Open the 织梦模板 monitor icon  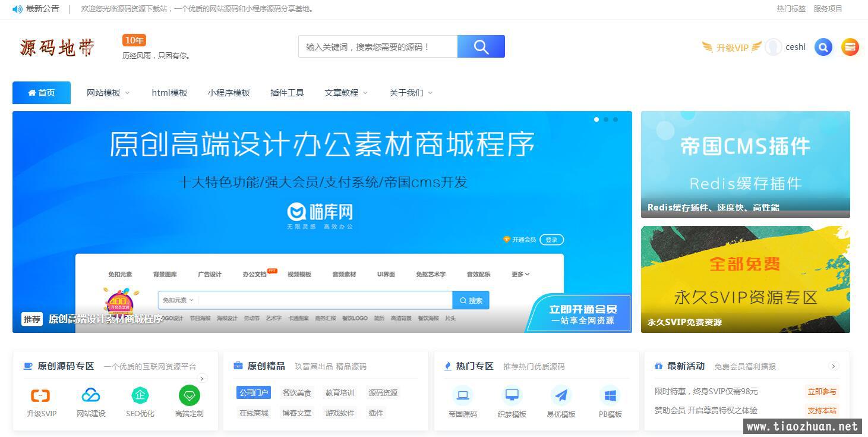(x=512, y=395)
